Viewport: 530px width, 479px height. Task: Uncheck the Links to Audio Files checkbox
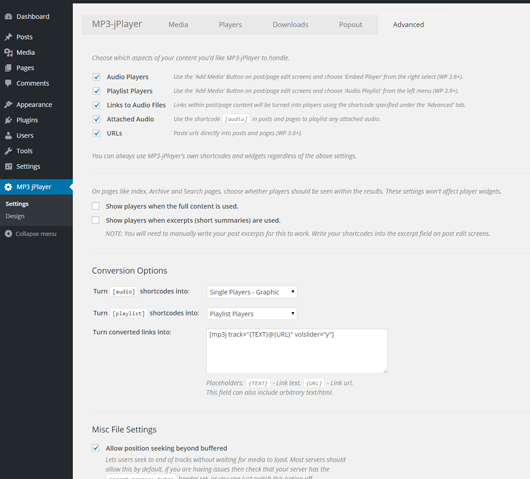tap(96, 105)
